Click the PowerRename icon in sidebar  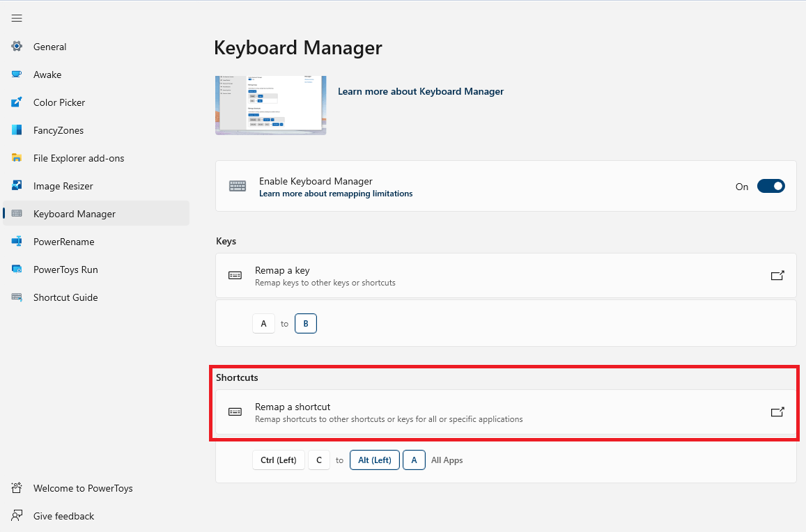[x=17, y=242]
